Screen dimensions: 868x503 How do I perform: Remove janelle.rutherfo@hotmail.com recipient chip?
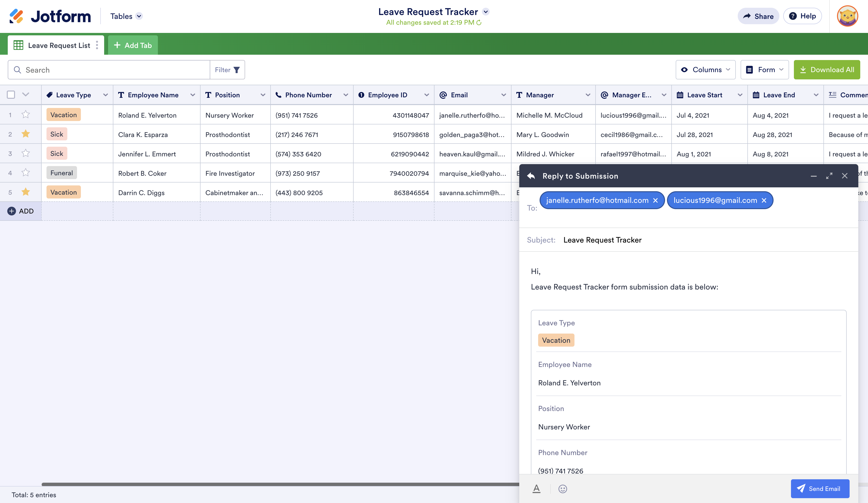point(655,200)
